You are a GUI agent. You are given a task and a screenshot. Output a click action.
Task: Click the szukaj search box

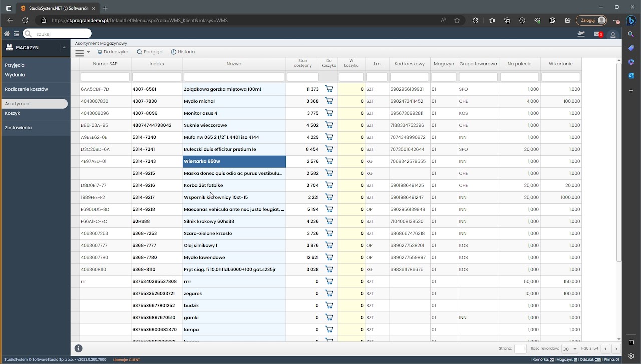pyautogui.click(x=60, y=34)
